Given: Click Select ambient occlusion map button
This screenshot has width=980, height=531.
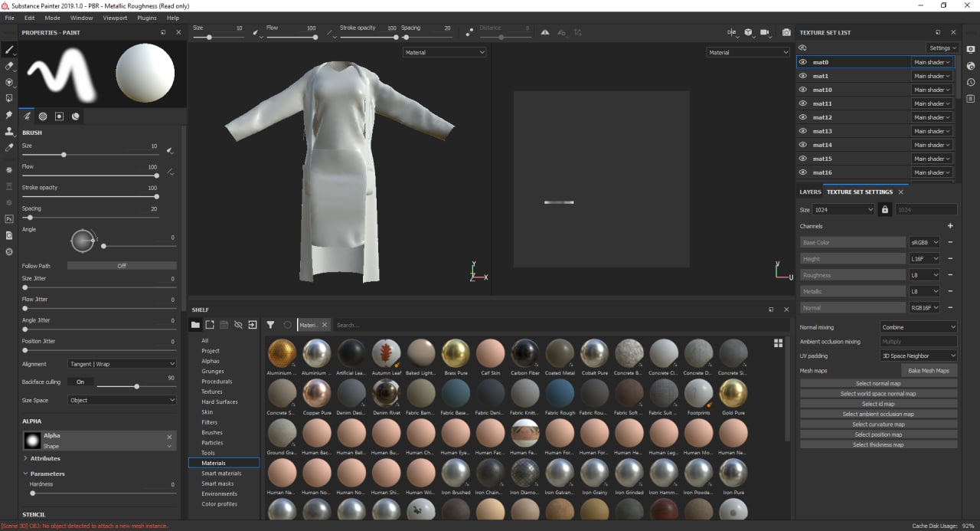Looking at the screenshot, I should point(878,414).
